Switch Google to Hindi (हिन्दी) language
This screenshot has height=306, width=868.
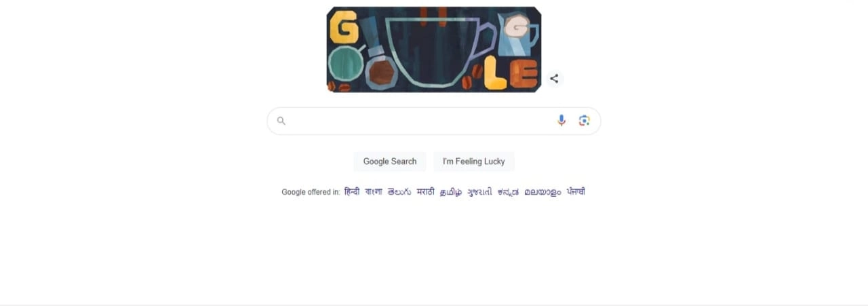[352, 192]
